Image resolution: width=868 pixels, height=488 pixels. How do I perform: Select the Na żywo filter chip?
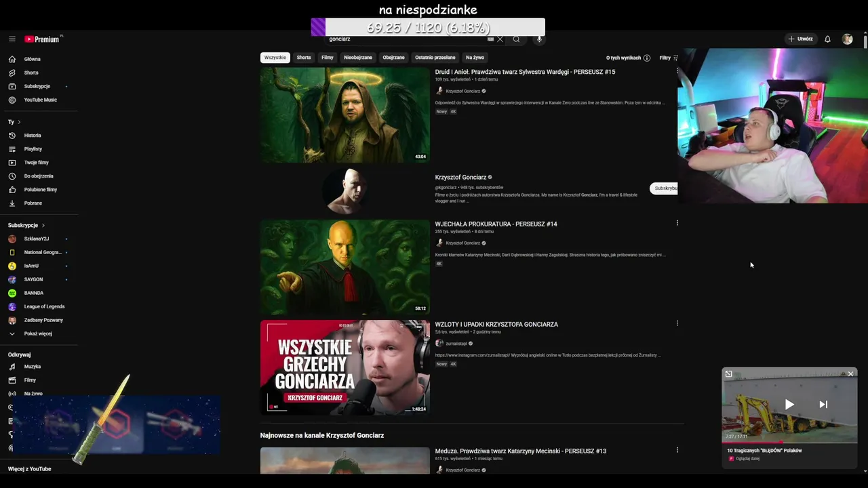(475, 58)
